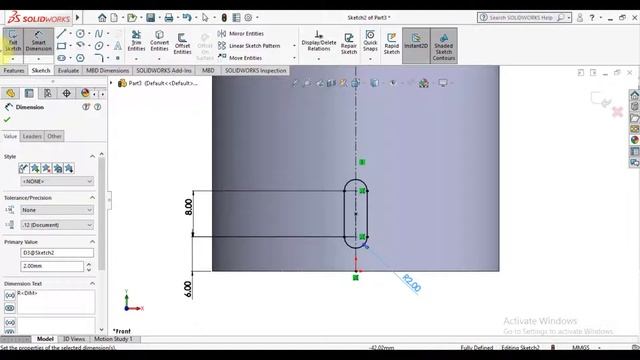Screen dimensions: 640x360
Task: Click the Undo icon
Action: [187, 18]
